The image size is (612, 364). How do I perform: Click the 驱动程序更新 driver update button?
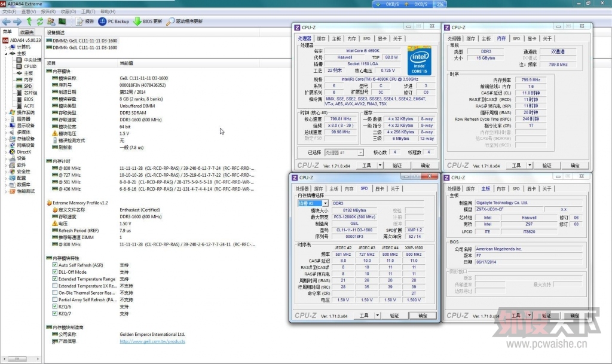pyautogui.click(x=184, y=22)
